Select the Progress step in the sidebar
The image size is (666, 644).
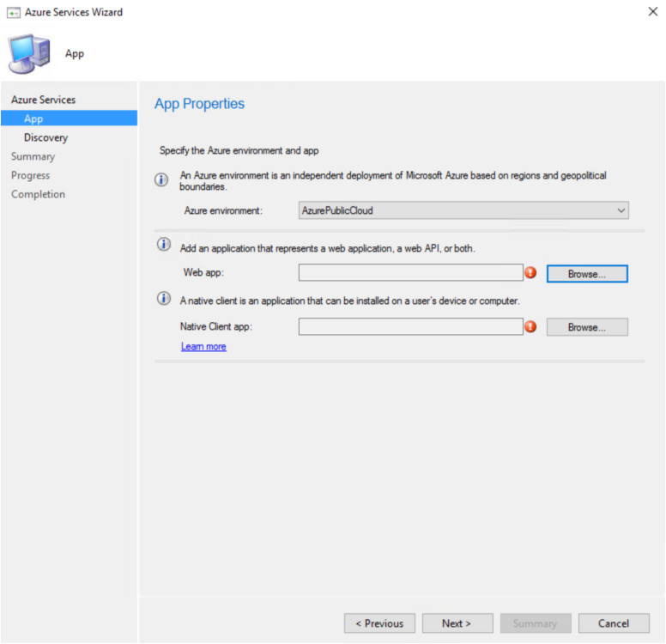point(31,175)
